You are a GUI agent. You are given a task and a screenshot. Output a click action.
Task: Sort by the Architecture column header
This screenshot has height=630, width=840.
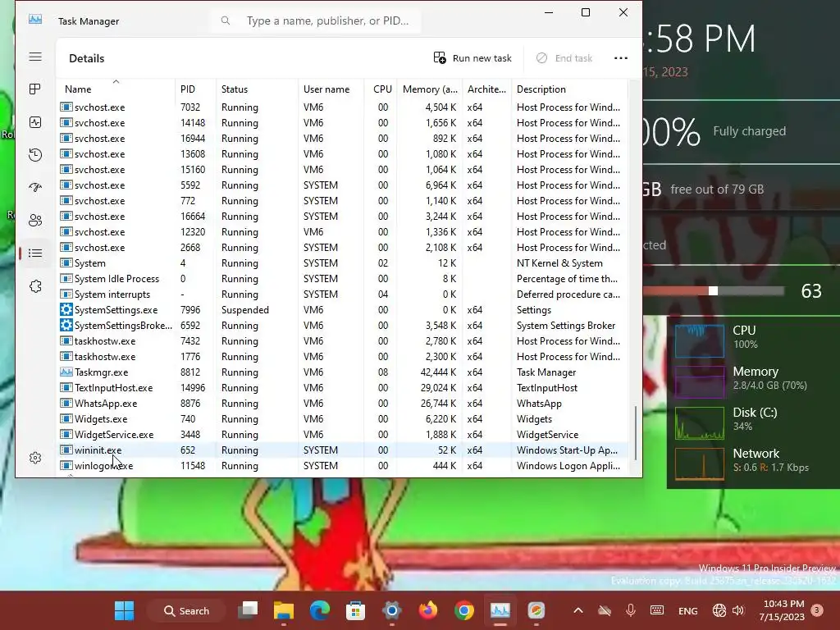coord(486,89)
